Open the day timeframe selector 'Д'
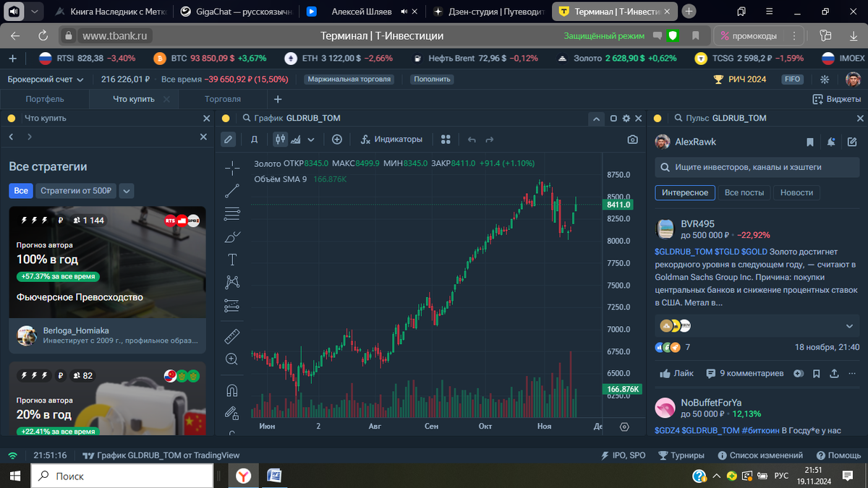 pos(254,140)
